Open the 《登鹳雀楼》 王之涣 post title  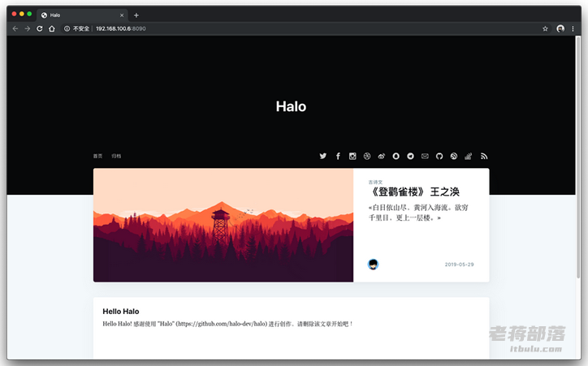pyautogui.click(x=414, y=192)
